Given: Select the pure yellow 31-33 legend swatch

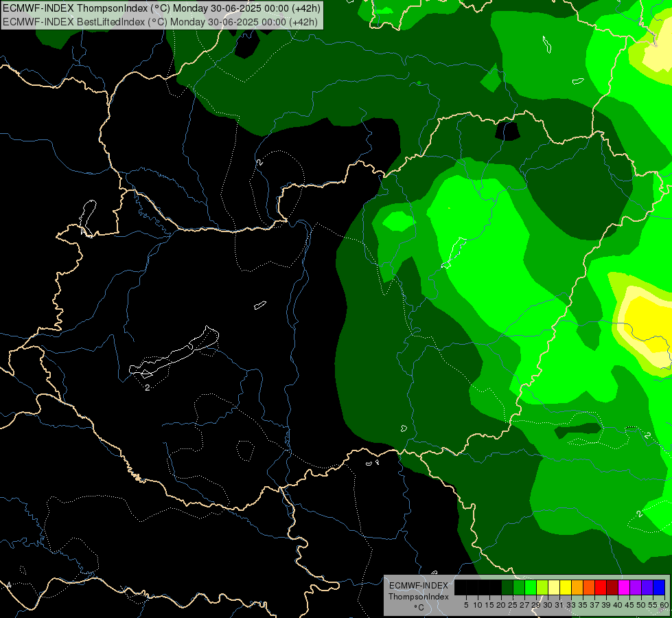Looking at the screenshot, I should 566,587.
